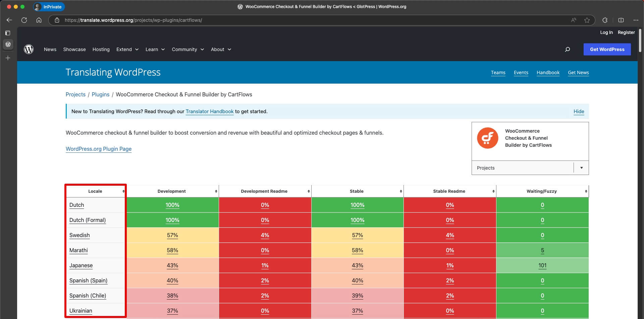Open the Showcase menu item
The image size is (644, 319).
click(74, 49)
